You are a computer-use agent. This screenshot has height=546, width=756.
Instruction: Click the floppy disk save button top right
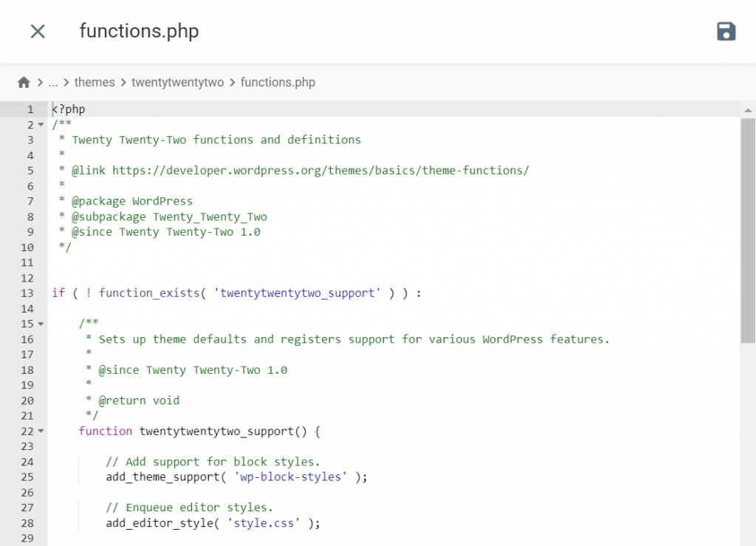(726, 31)
